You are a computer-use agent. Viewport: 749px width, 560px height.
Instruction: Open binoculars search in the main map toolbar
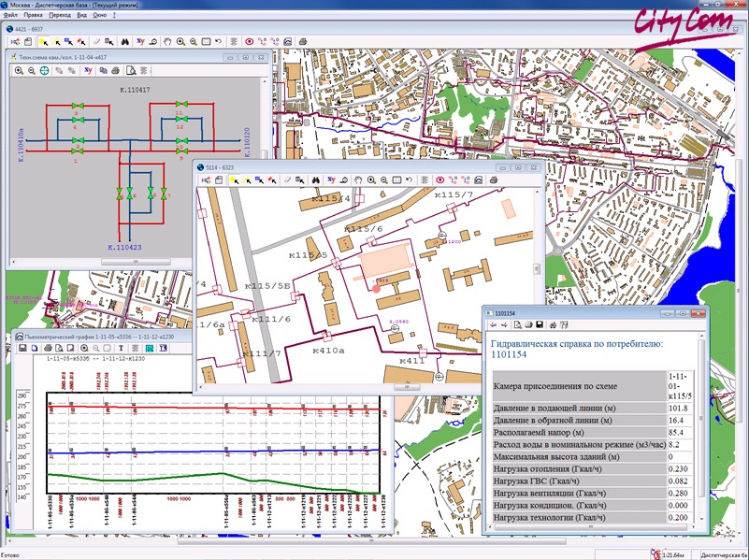click(x=124, y=42)
